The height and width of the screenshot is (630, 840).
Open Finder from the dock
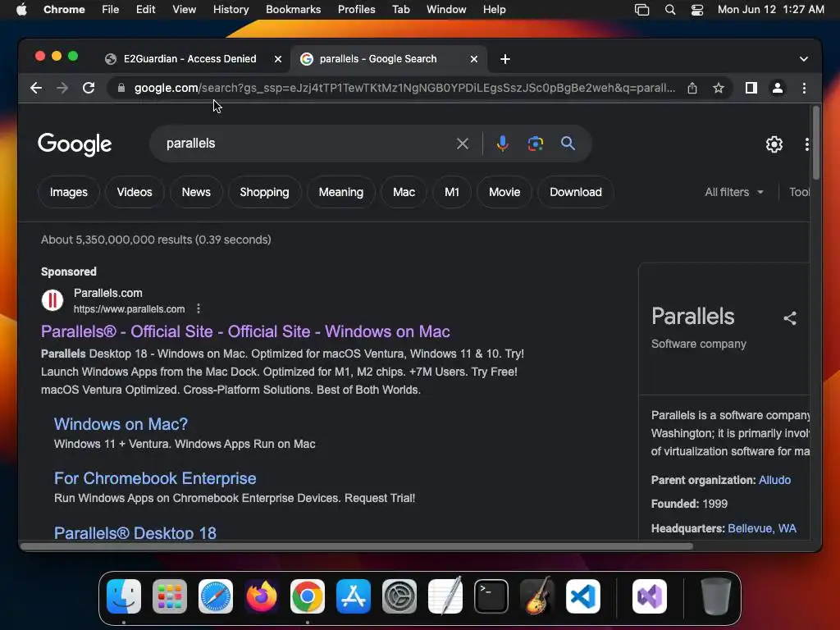click(x=124, y=596)
